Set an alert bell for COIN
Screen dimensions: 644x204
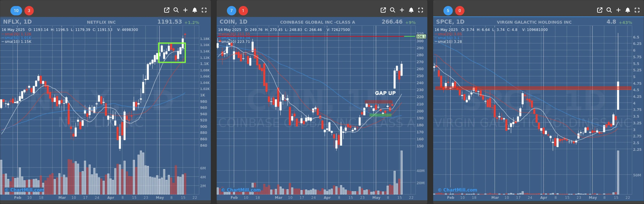tap(411, 10)
